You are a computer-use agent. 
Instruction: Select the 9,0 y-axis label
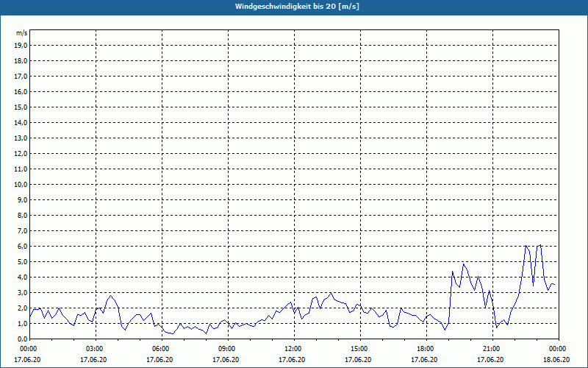pyautogui.click(x=23, y=199)
